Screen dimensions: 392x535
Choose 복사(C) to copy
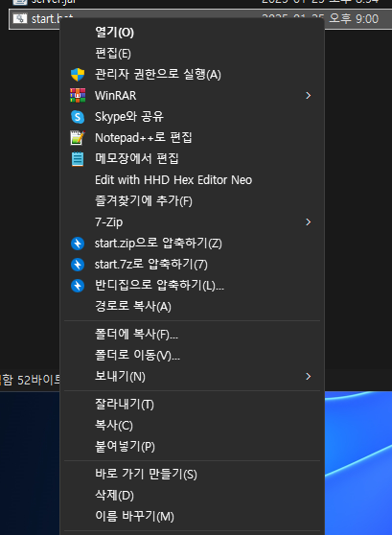(x=192, y=426)
